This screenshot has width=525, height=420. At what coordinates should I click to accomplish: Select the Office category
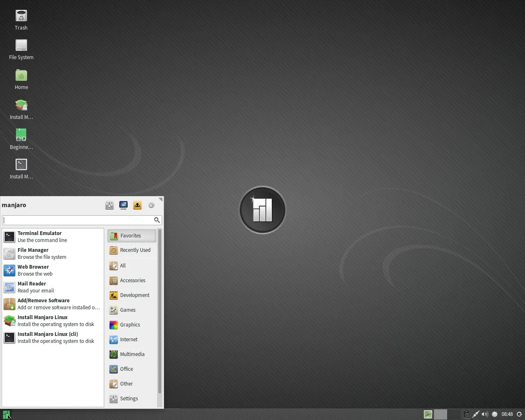pos(132,369)
